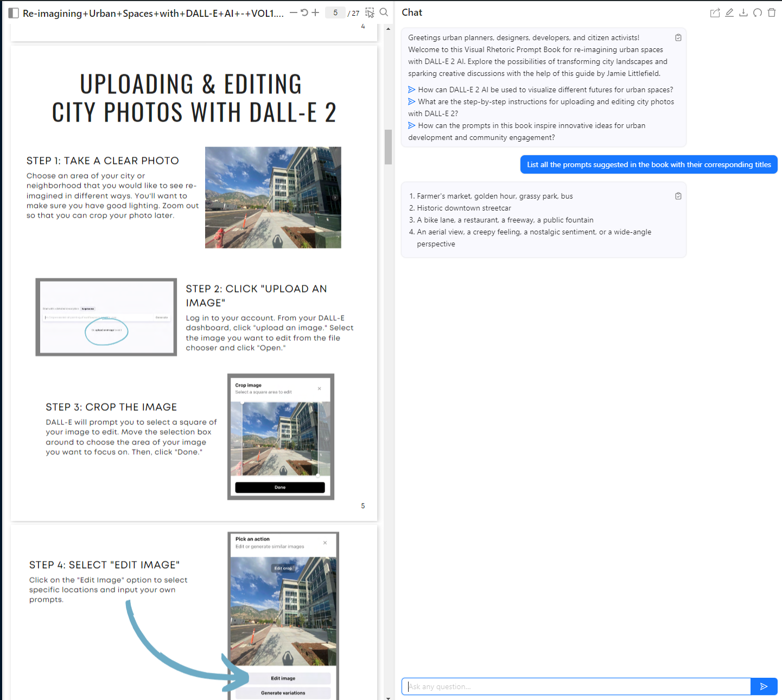782x700 pixels.
Task: Reset the PDF zoom level
Action: click(304, 12)
